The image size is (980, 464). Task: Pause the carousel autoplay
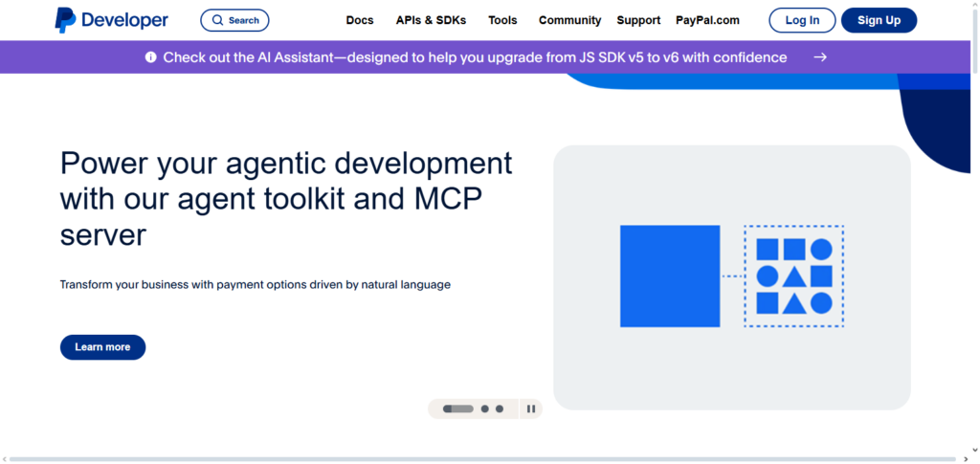530,409
